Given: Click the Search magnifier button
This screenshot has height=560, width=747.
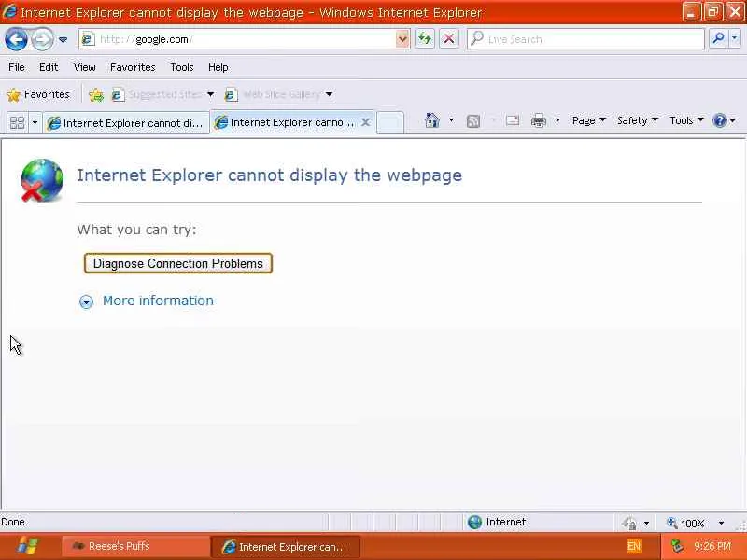Looking at the screenshot, I should 718,39.
